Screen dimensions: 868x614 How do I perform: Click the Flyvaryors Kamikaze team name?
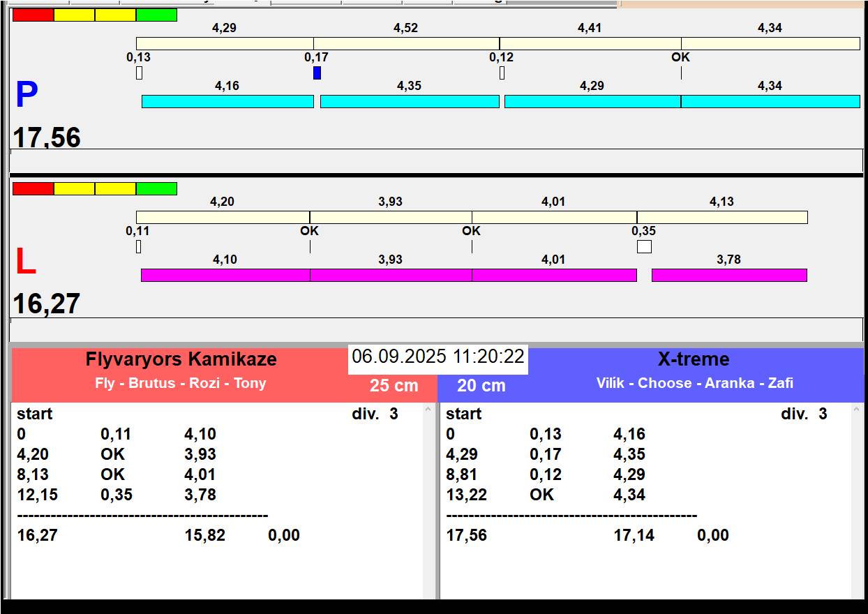coord(181,359)
